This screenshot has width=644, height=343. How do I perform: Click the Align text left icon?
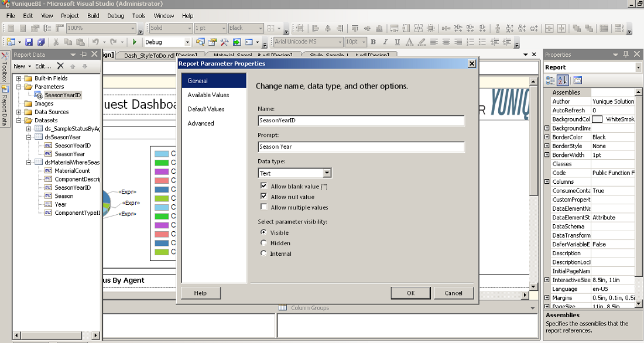tap(434, 42)
